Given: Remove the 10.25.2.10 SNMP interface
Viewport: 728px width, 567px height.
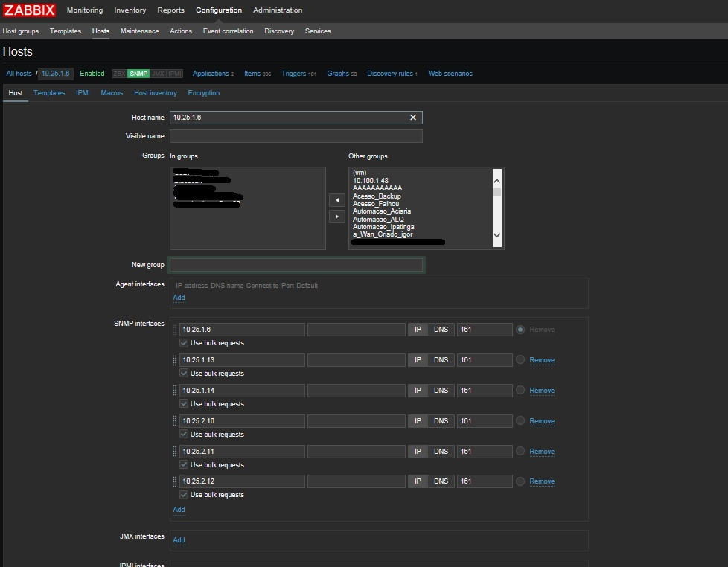Looking at the screenshot, I should point(541,421).
